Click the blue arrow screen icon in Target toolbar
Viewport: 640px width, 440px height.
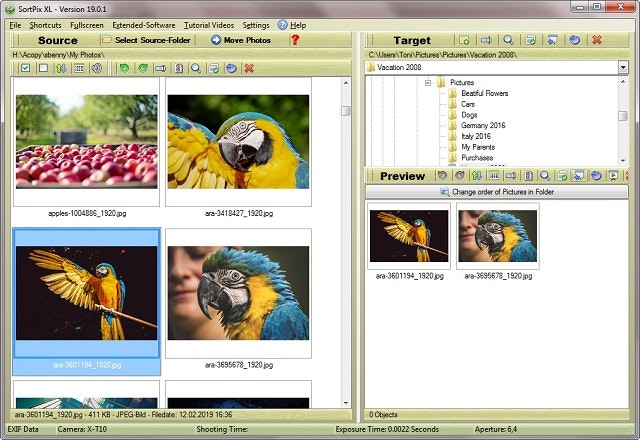(x=553, y=40)
